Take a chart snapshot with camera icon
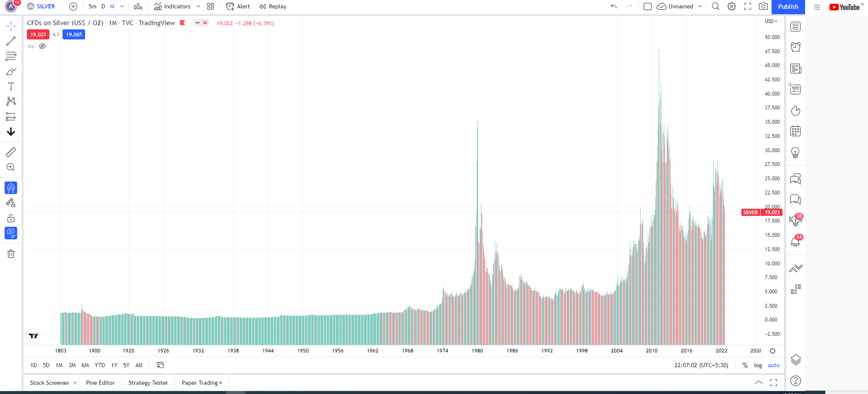Viewport: 868px width, 394px height. 764,6
